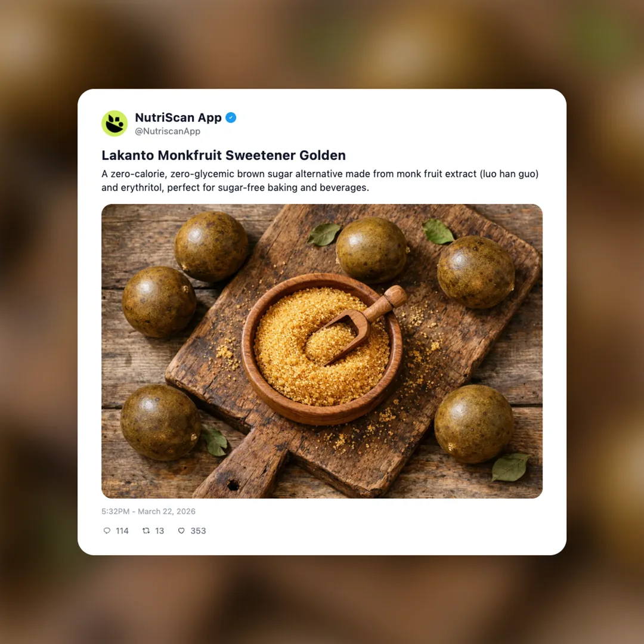644x644 pixels.
Task: Open the monk fruit photo
Action: [322, 351]
